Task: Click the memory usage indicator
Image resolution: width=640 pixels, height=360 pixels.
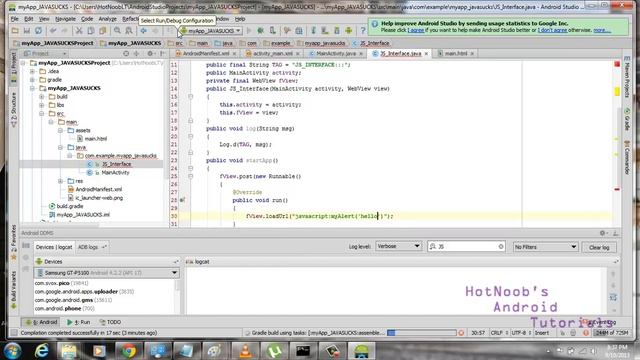Action: 611,333
